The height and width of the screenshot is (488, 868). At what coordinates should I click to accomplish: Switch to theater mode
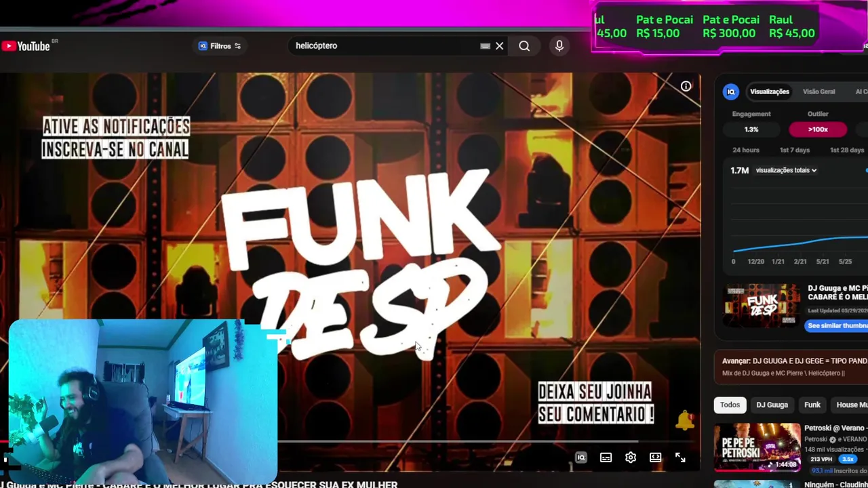[655, 457]
